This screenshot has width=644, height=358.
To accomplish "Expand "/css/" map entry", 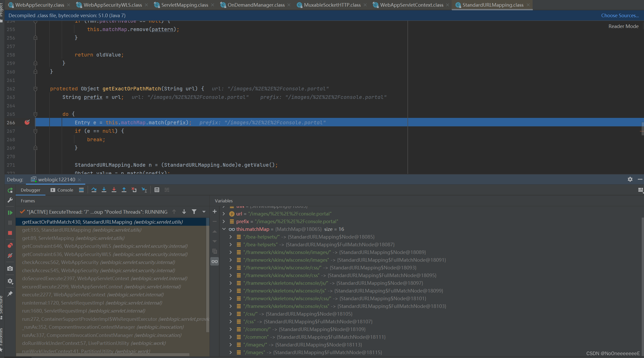I will click(231, 314).
